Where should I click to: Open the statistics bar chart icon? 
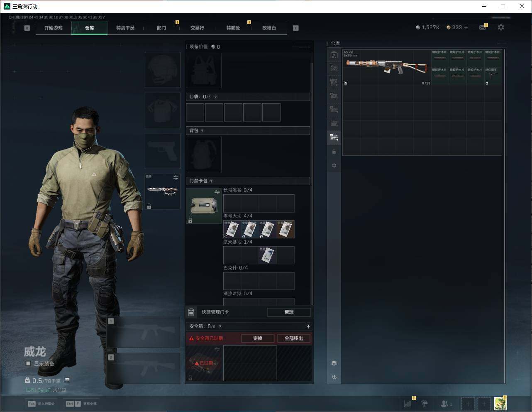tap(408, 403)
